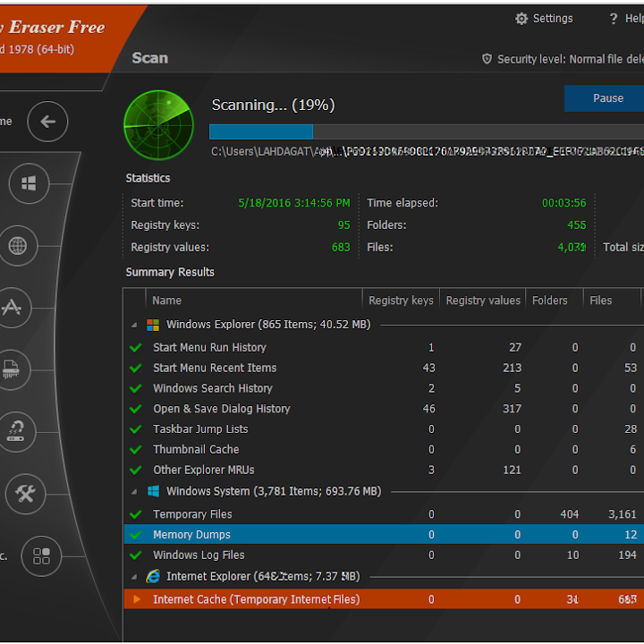The image size is (644, 644).
Task: Click the security level shield icon
Action: point(487,59)
